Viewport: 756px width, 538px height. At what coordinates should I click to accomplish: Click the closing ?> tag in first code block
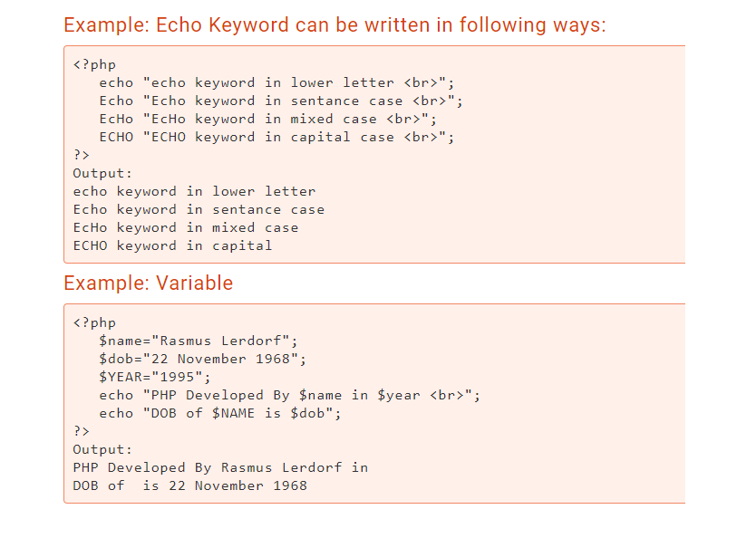pos(82,155)
